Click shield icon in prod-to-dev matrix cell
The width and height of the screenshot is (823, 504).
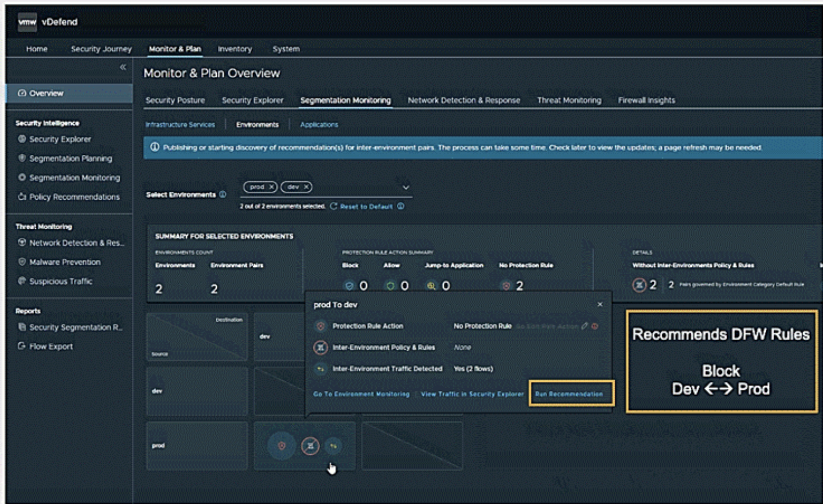[x=282, y=446]
